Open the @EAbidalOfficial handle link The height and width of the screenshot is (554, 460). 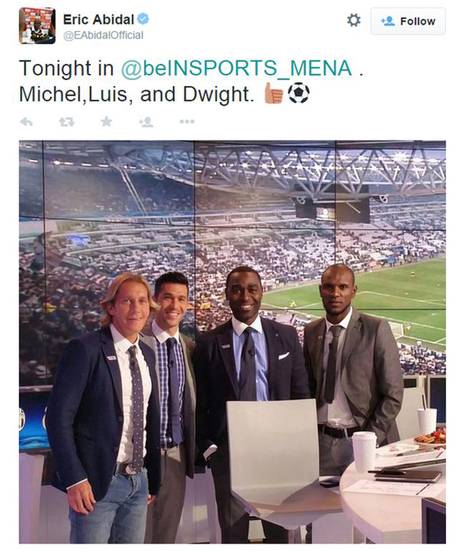point(103,35)
